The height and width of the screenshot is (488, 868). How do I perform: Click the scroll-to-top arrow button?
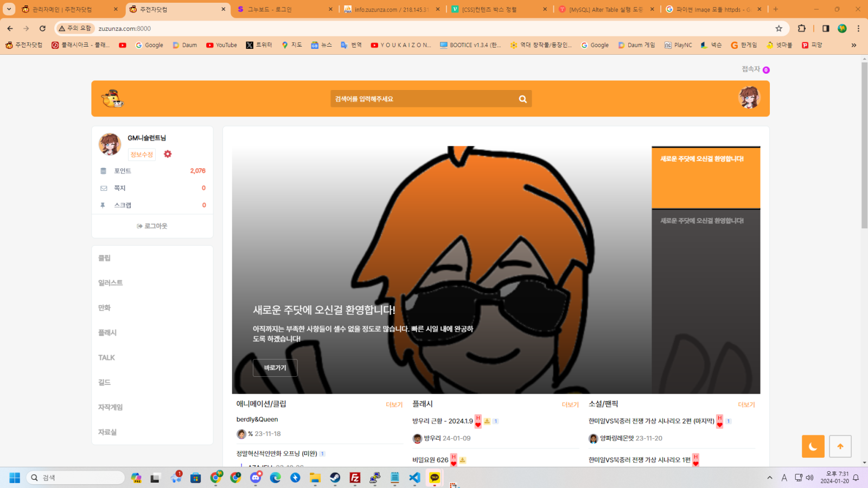click(840, 446)
